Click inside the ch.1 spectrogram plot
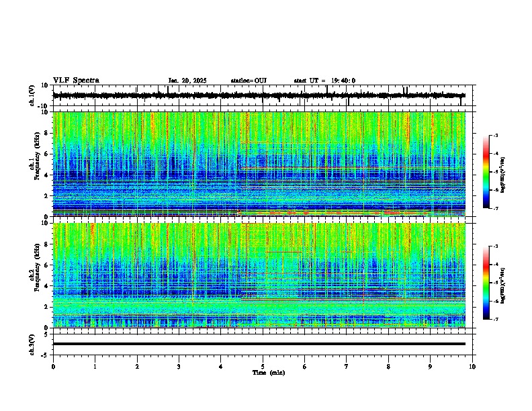 click(x=259, y=164)
